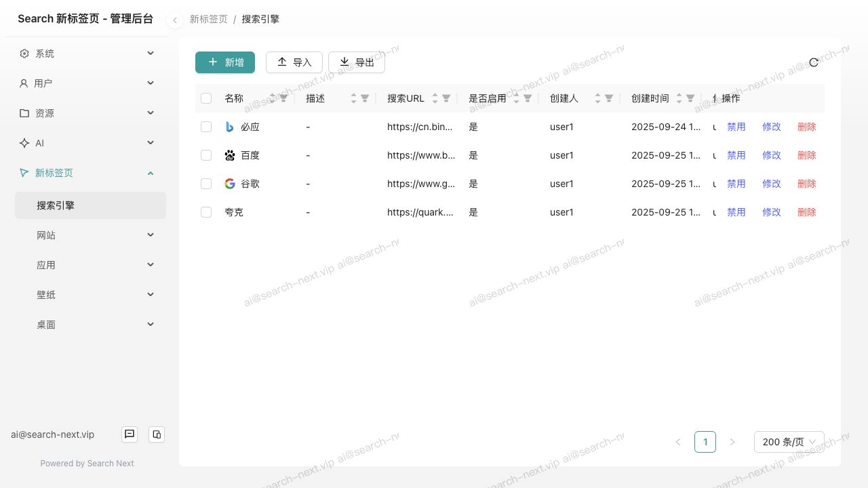Image resolution: width=868 pixels, height=488 pixels.
Task: Click 修改 for the 百度 row
Action: pos(772,155)
